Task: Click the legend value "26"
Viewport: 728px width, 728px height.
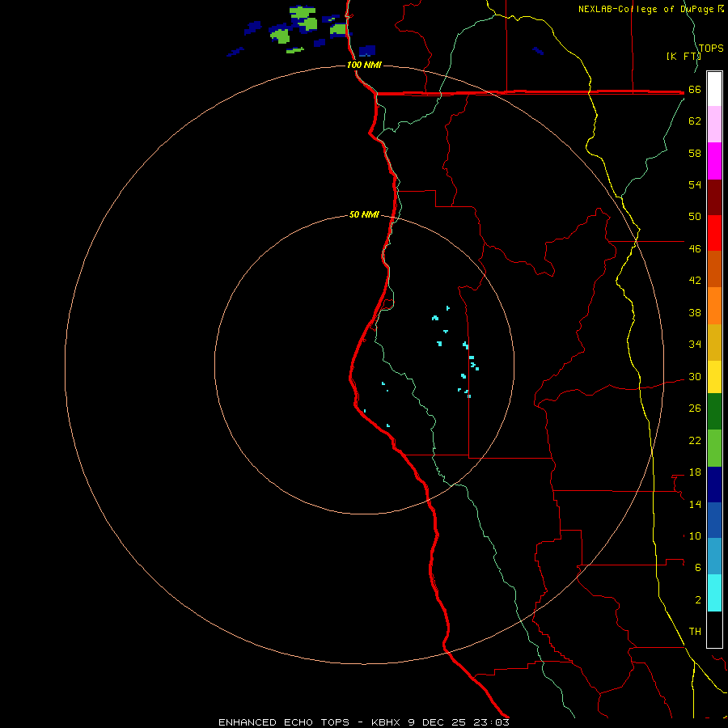Action: (695, 408)
